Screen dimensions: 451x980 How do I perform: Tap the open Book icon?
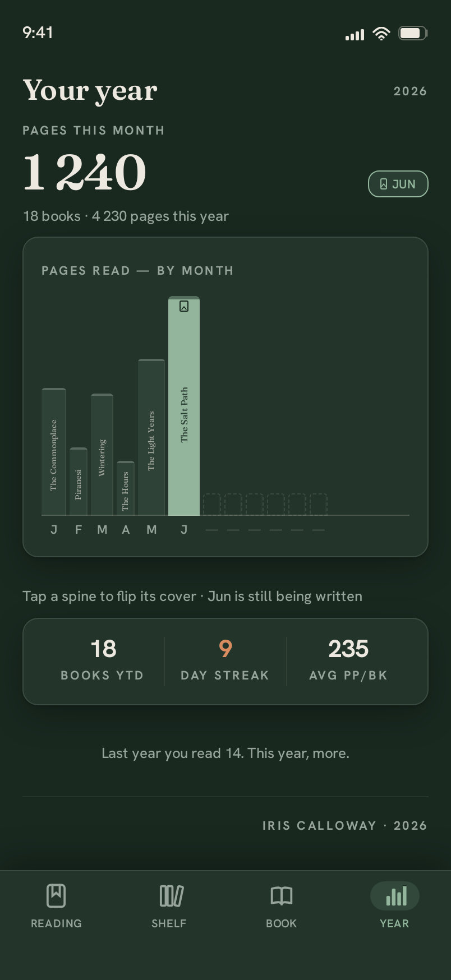[282, 895]
